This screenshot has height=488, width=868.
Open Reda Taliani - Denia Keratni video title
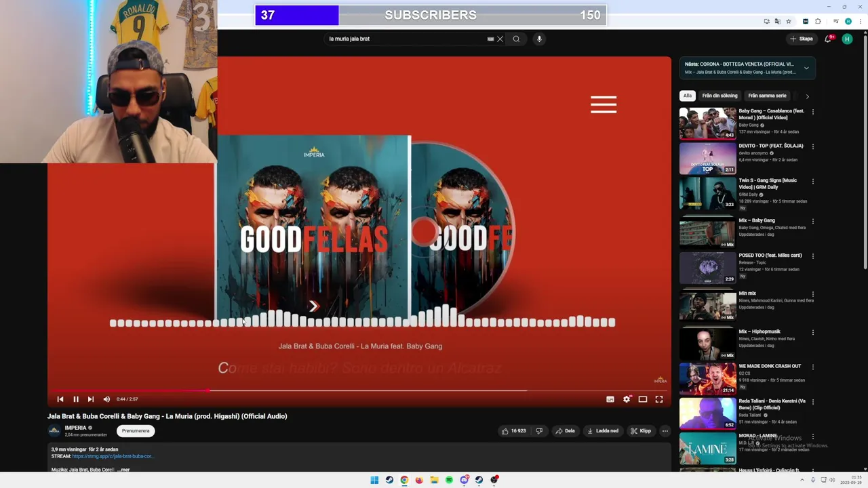coord(772,404)
